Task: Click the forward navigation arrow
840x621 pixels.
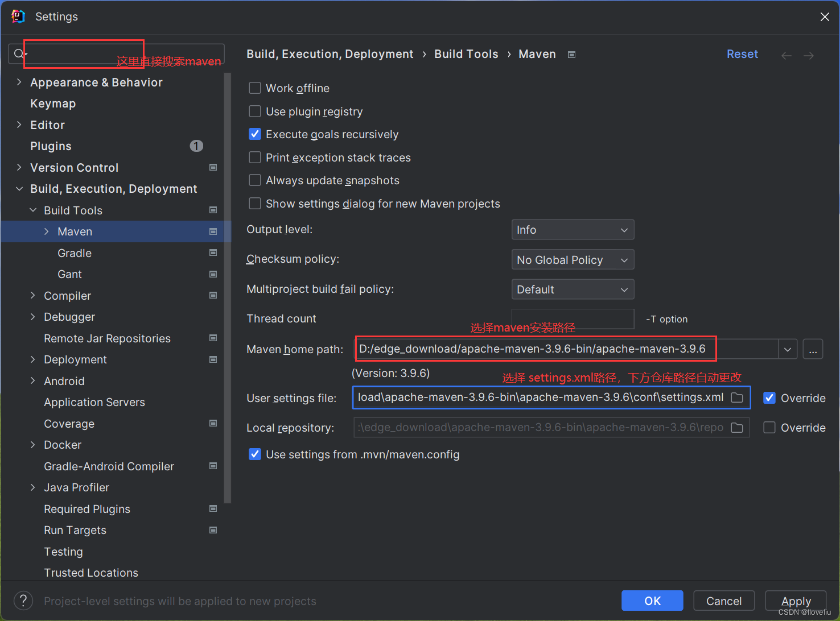Action: tap(809, 55)
